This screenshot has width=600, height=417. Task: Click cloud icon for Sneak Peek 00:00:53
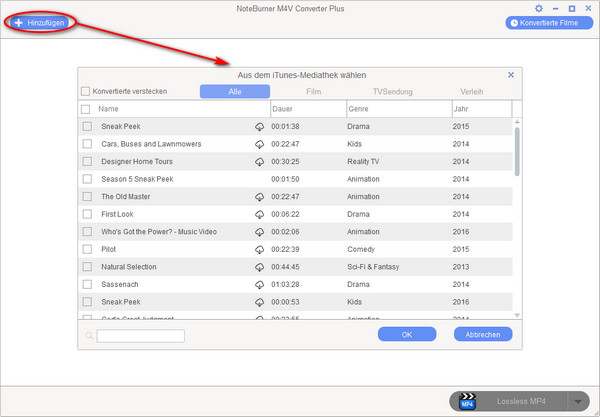[259, 302]
